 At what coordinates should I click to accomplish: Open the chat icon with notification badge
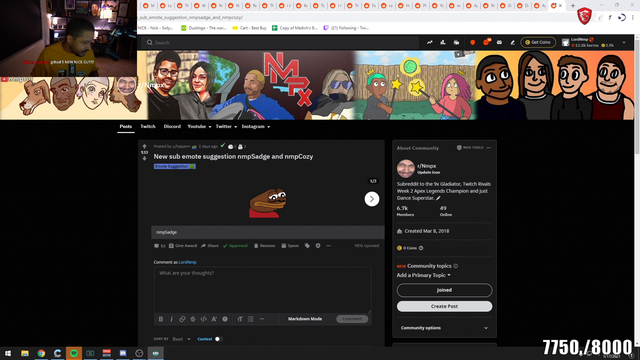(x=486, y=42)
